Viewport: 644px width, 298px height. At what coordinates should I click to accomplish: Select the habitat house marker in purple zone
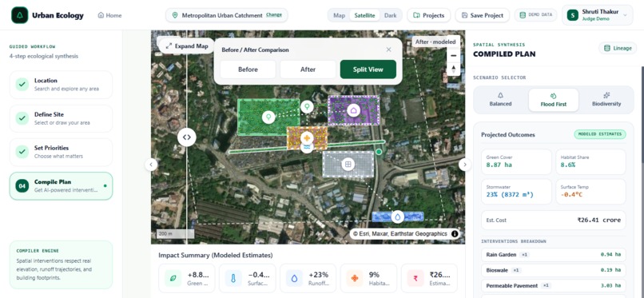tap(354, 110)
